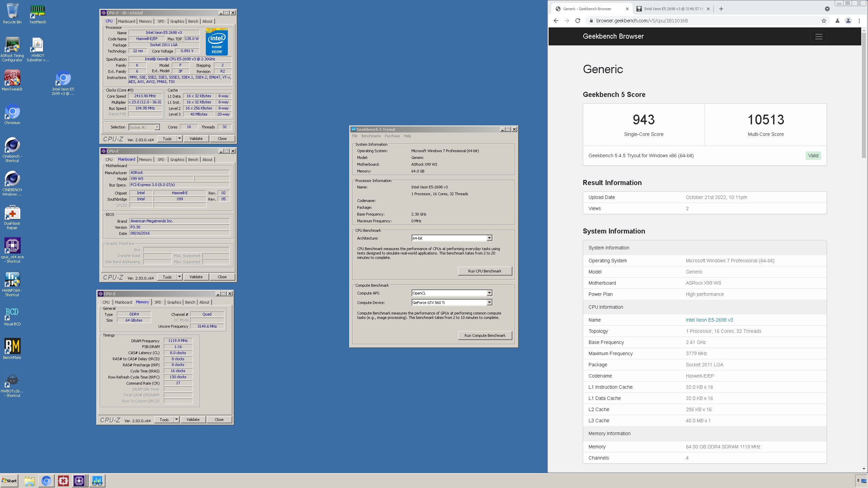Launch ASRock Timing Configurator desktop icon
The image size is (868, 488).
(x=12, y=49)
